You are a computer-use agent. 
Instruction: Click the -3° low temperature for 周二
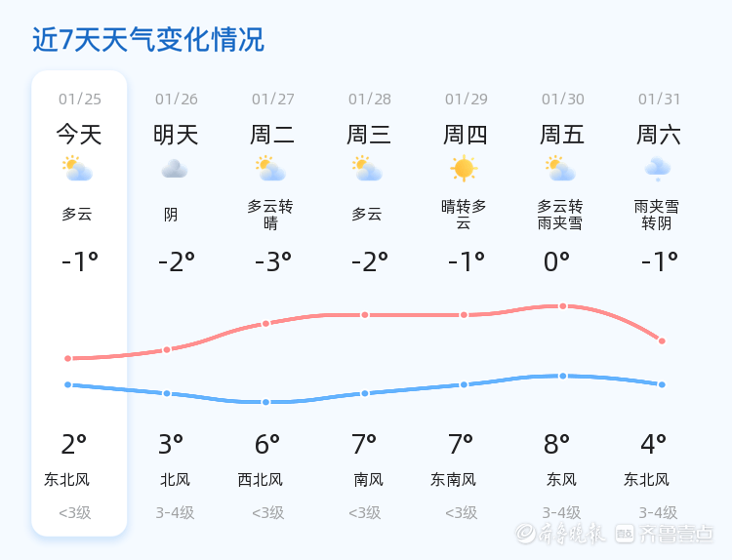(273, 261)
